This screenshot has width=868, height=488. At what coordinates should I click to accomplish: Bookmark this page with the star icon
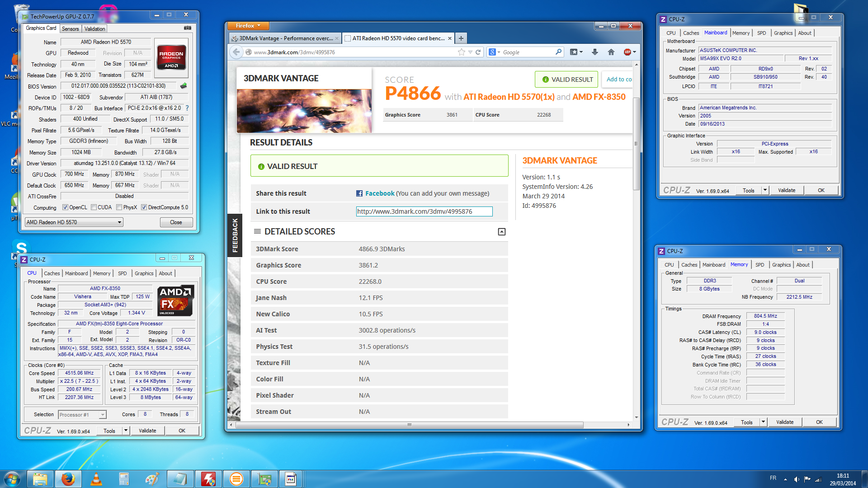(461, 52)
